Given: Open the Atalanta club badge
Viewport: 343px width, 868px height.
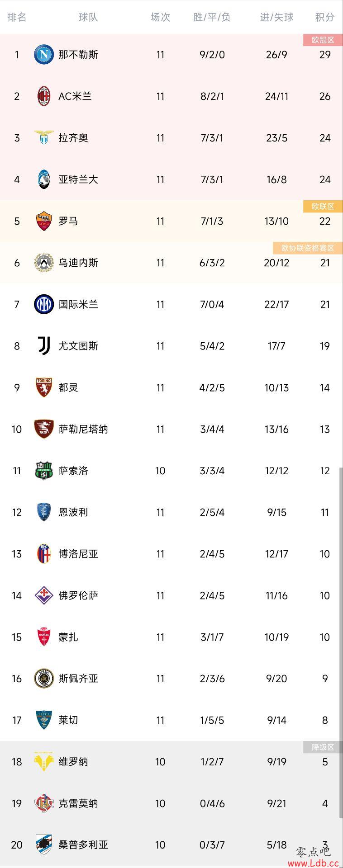Looking at the screenshot, I should coord(44,179).
